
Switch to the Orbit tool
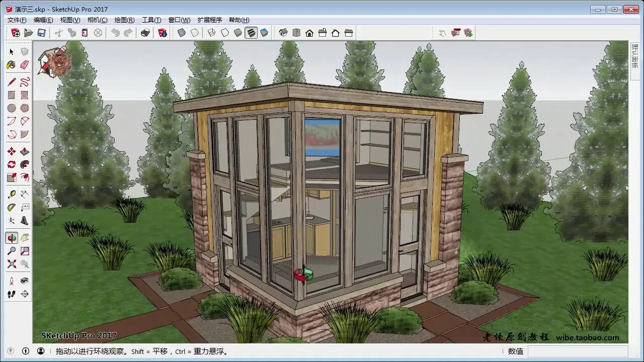[11, 237]
